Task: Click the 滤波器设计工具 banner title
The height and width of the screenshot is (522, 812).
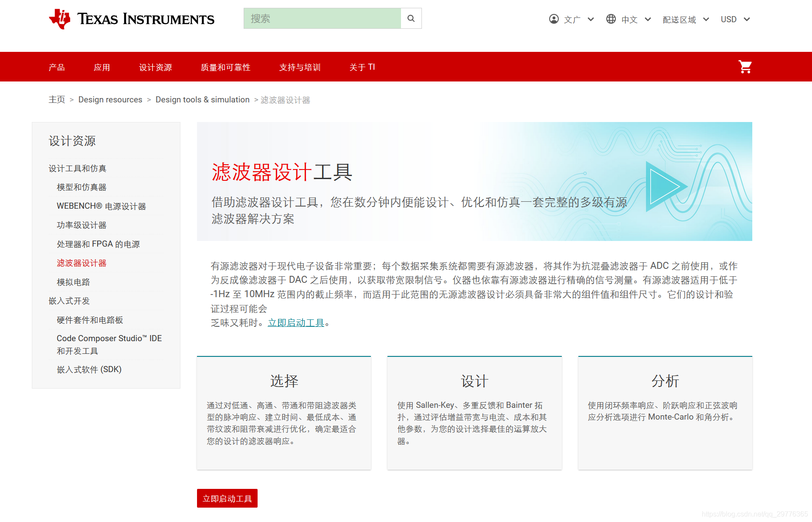Action: [282, 172]
